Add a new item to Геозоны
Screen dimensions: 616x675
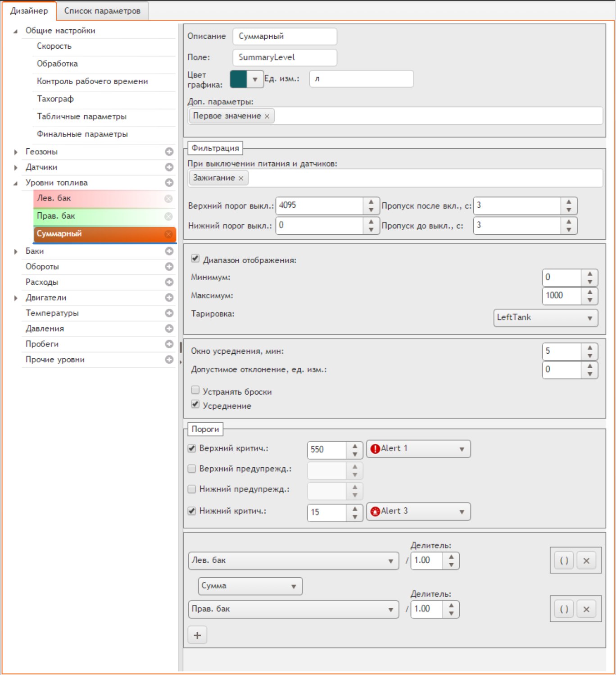pyautogui.click(x=169, y=152)
